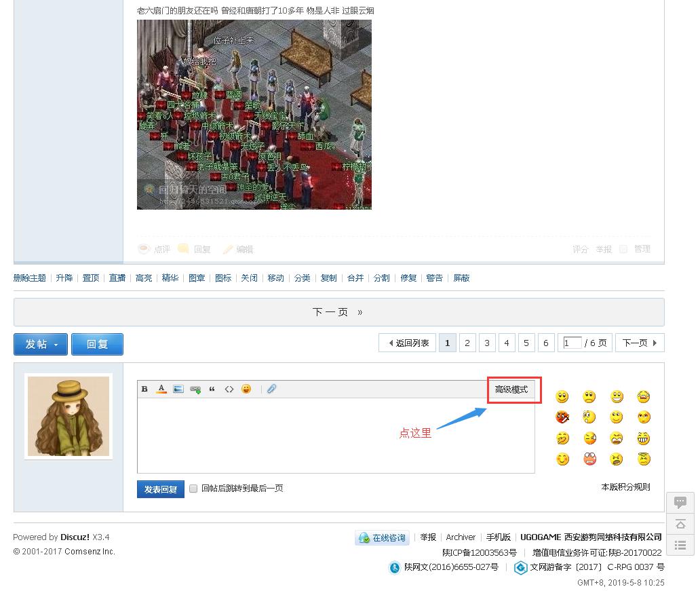Viewport: 700px width, 591px height.
Task: Attach file with paperclip icon
Action: (271, 389)
